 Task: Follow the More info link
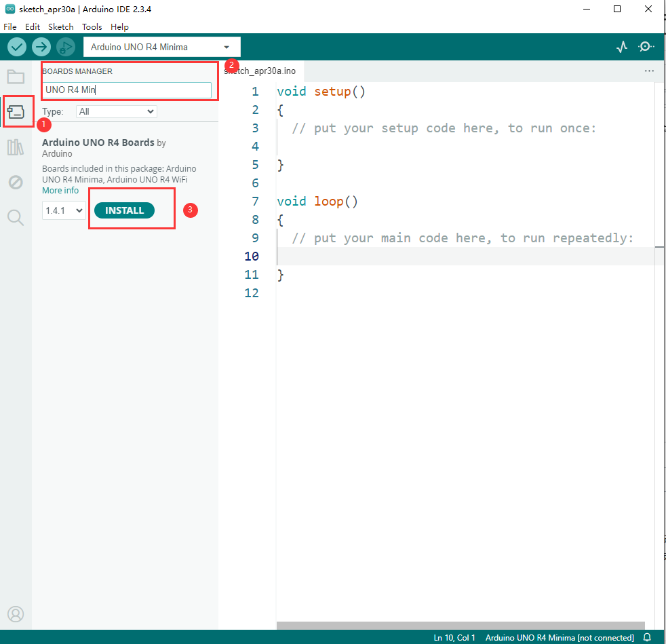(60, 191)
